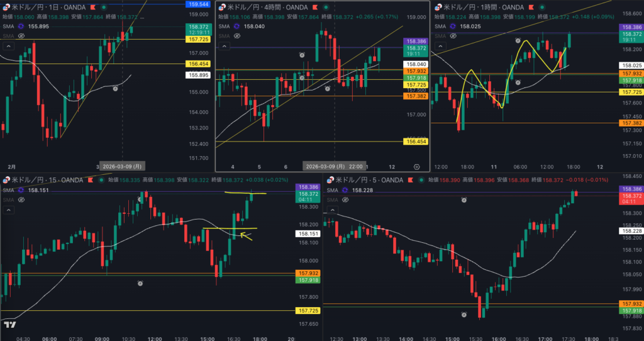Click the SMA purple loading icon on 1-hour chart
Viewport: 644px width, 341px height.
coord(453,27)
